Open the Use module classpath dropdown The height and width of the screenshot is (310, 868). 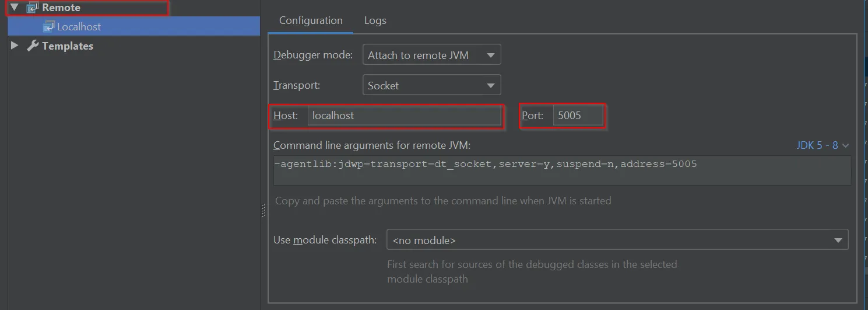(x=617, y=240)
